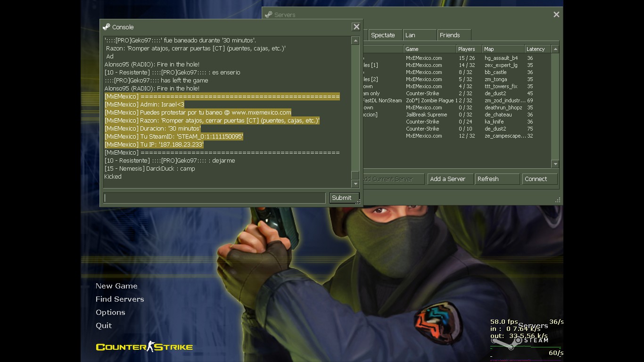644x362 pixels.
Task: Click the console line 'Tu IP: 187.188.23.233'
Action: (154, 145)
